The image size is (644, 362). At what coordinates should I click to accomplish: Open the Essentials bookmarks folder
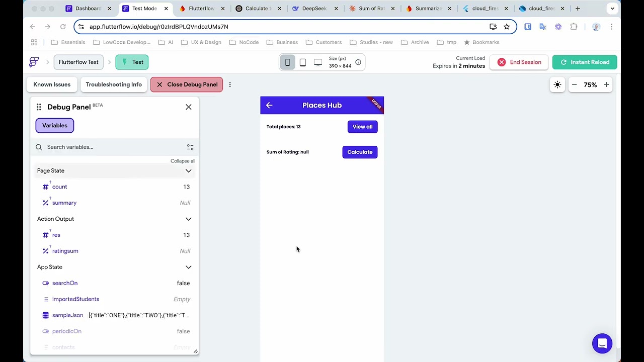pyautogui.click(x=68, y=42)
